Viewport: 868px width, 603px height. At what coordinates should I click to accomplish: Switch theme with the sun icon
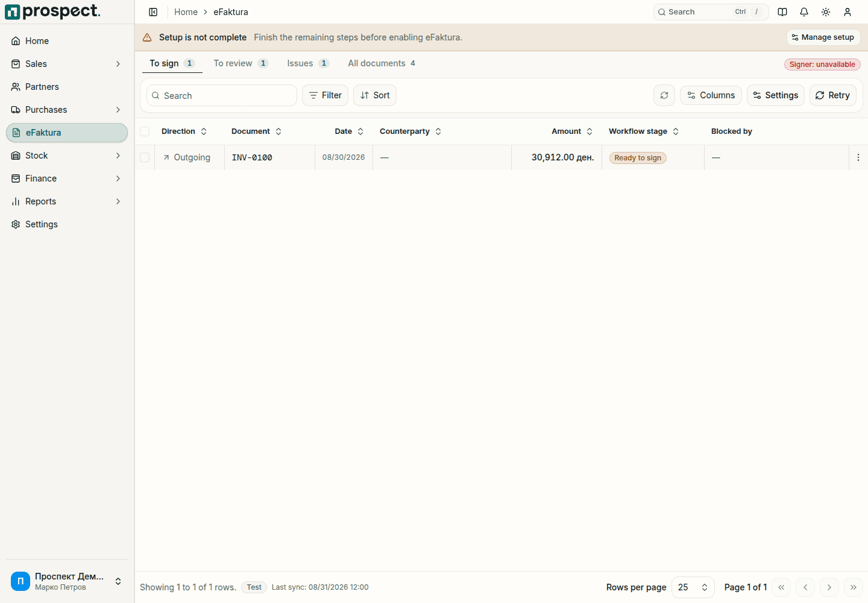826,12
